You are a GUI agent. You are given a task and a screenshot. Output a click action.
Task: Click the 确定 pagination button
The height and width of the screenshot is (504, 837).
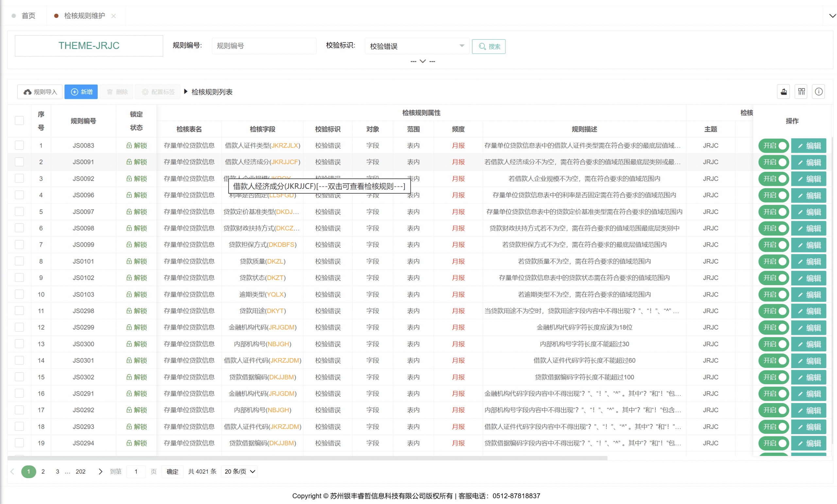click(172, 471)
